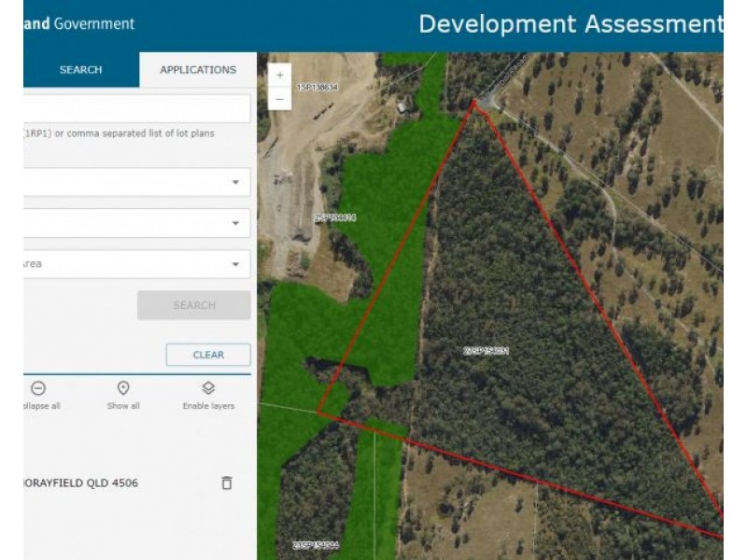Click lot label 1SP138634 on the map
This screenshot has width=747, height=560.
(317, 87)
